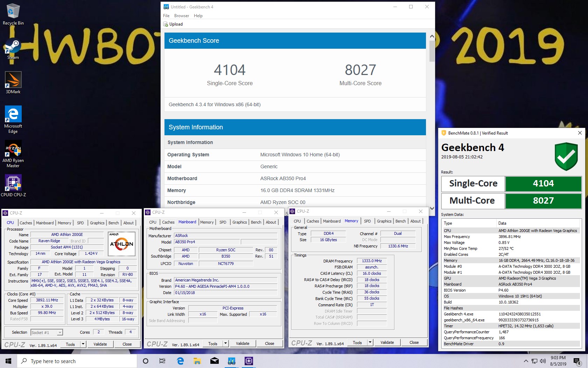
Task: Open the Help menu in Geekbench
Action: [x=198, y=16]
